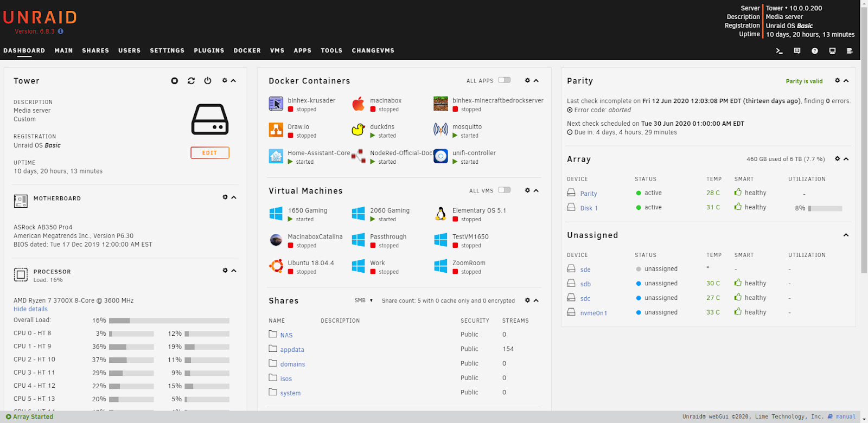The height and width of the screenshot is (423, 868).
Task: Collapse the Virtual Machines panel
Action: (x=536, y=191)
